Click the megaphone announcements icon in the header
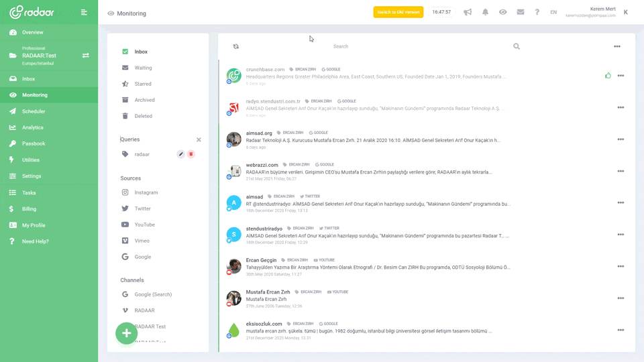 [x=468, y=12]
